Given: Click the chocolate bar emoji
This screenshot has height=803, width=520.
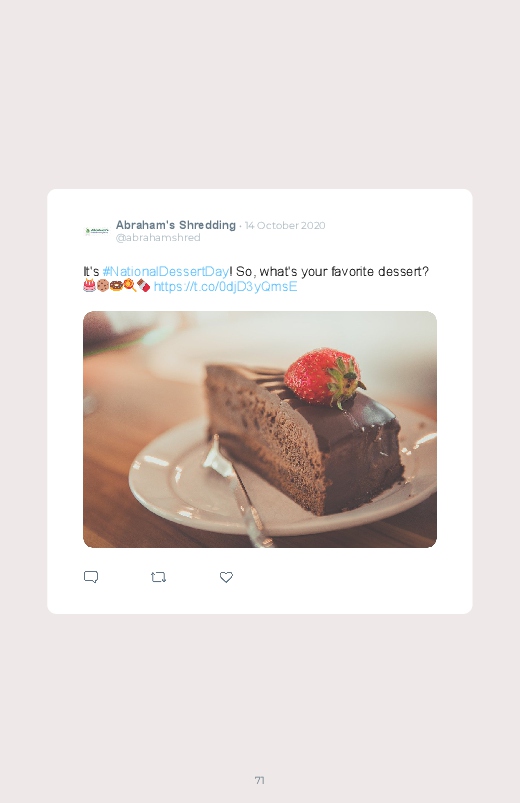Looking at the screenshot, I should [143, 286].
